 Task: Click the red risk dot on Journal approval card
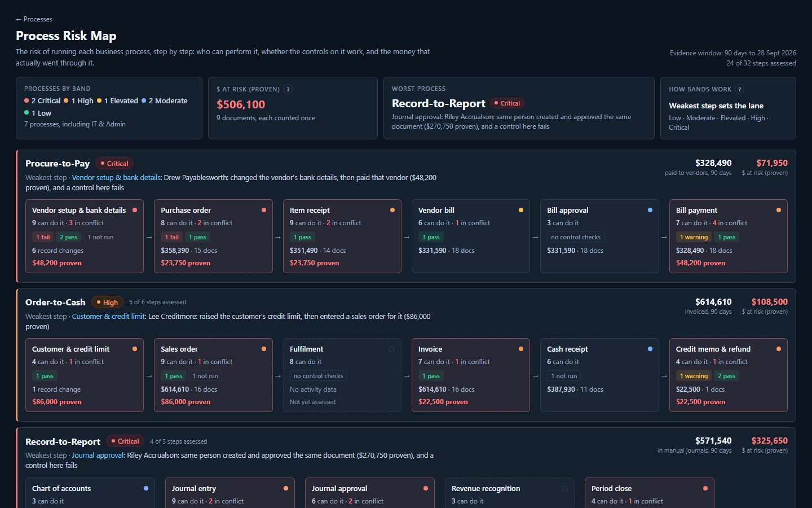tap(426, 488)
